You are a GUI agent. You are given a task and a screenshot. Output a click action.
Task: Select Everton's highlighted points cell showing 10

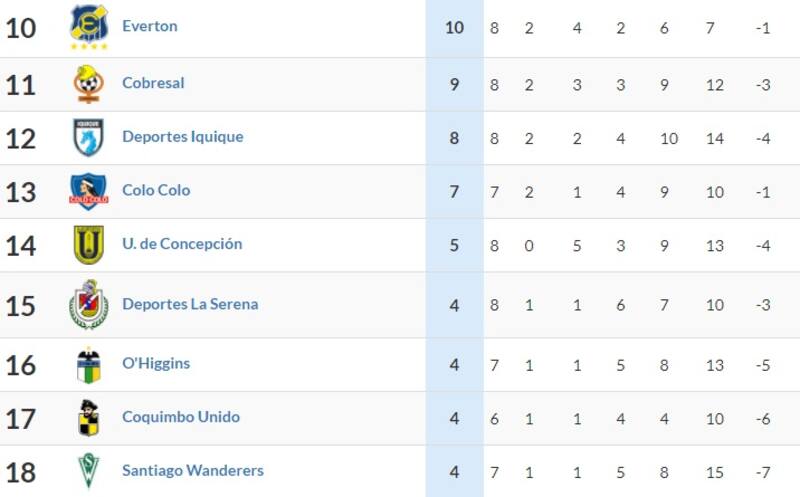click(455, 28)
